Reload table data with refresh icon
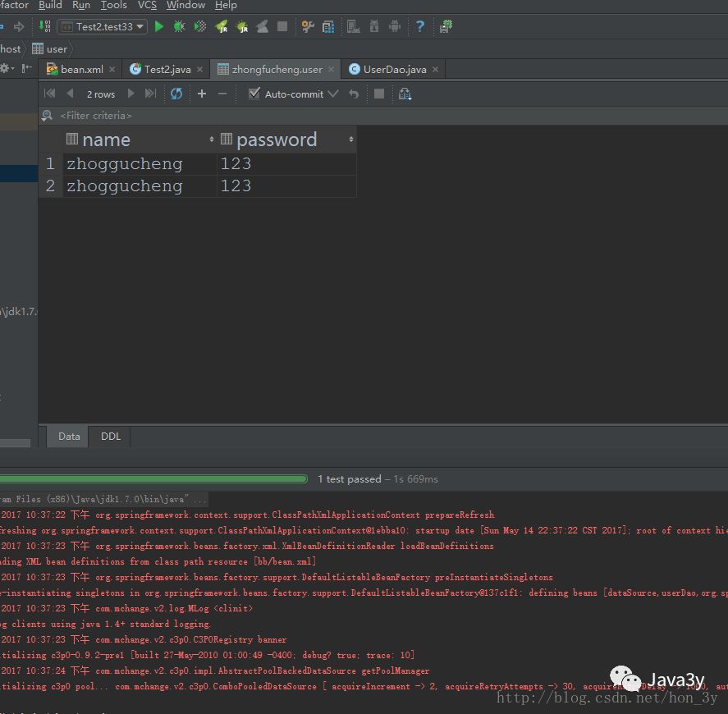This screenshot has height=714, width=728. click(176, 94)
